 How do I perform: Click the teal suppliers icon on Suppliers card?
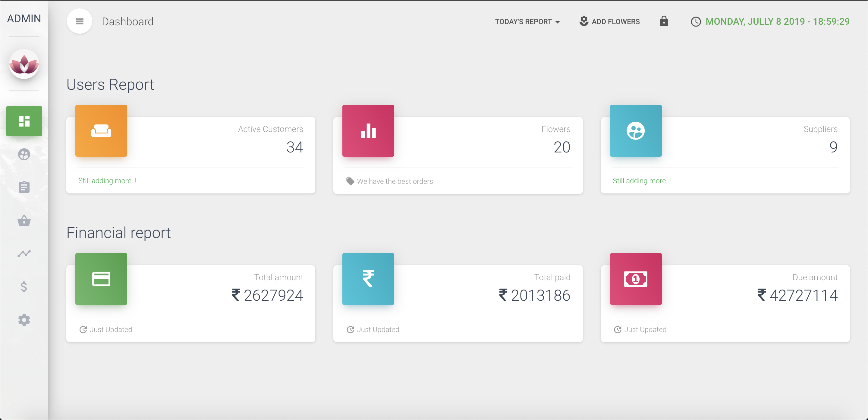click(636, 131)
